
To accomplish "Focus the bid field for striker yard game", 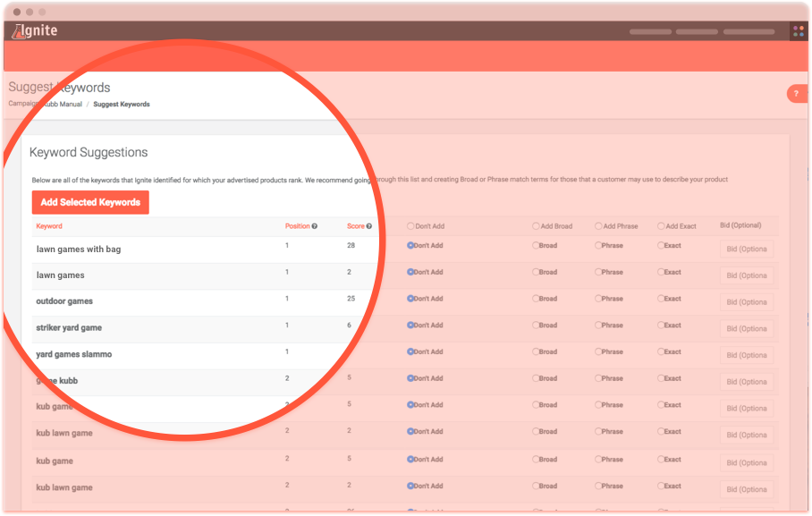I will tap(747, 329).
